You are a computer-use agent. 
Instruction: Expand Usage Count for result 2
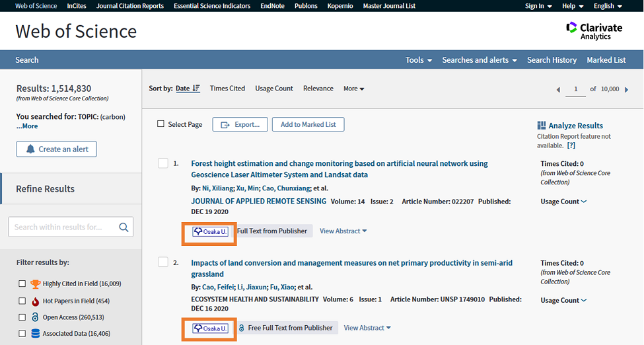(x=563, y=300)
